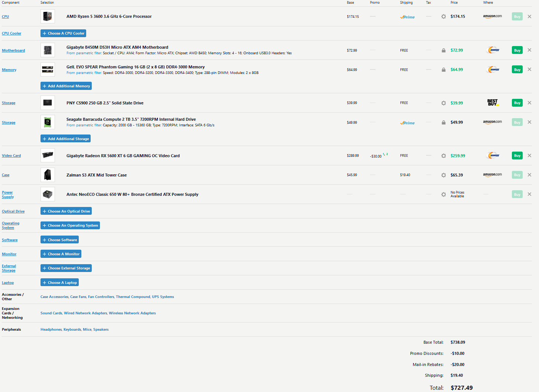This screenshot has height=392, width=539.
Task: Buy the Gigabyte B450M motherboard
Action: (517, 51)
